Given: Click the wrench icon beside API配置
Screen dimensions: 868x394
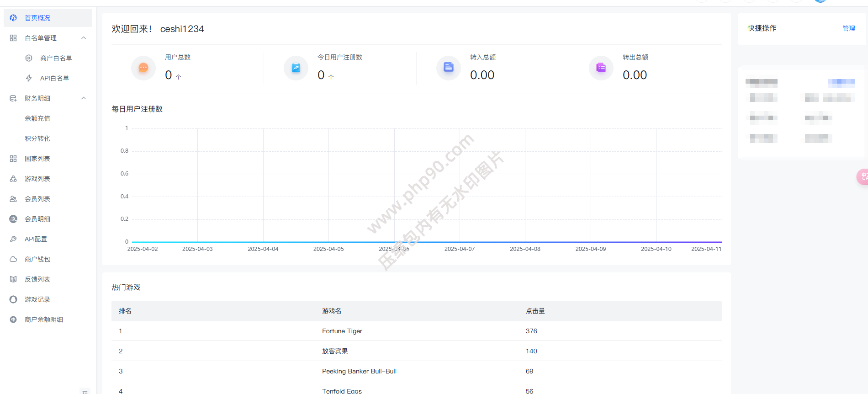Looking at the screenshot, I should 13,239.
